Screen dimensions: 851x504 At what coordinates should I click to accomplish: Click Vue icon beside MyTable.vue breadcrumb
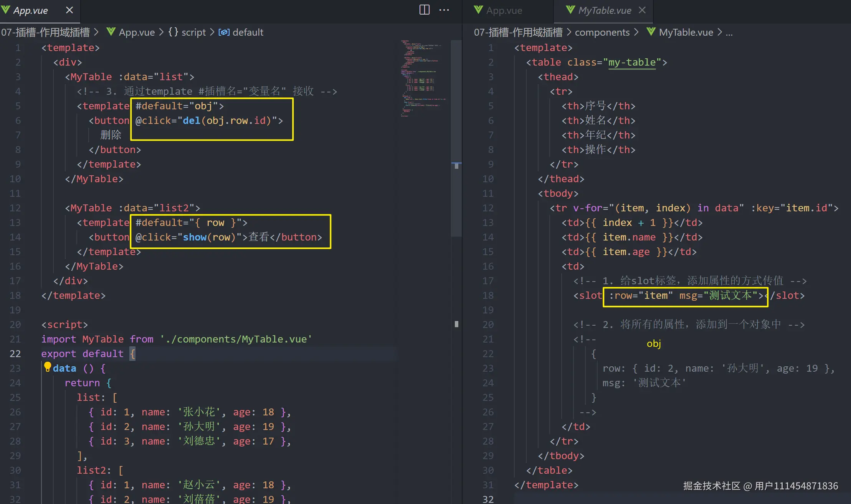click(651, 32)
